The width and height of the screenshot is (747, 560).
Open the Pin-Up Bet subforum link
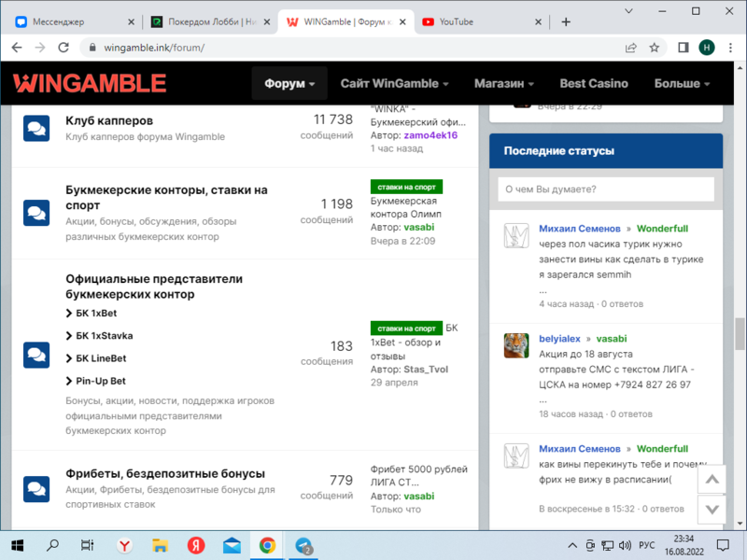[101, 381]
